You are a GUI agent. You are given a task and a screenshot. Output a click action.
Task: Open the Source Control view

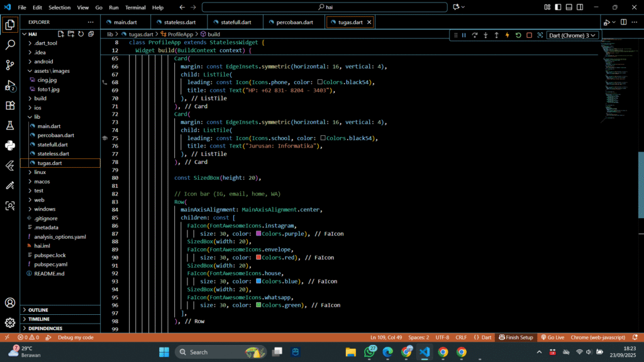(x=10, y=65)
